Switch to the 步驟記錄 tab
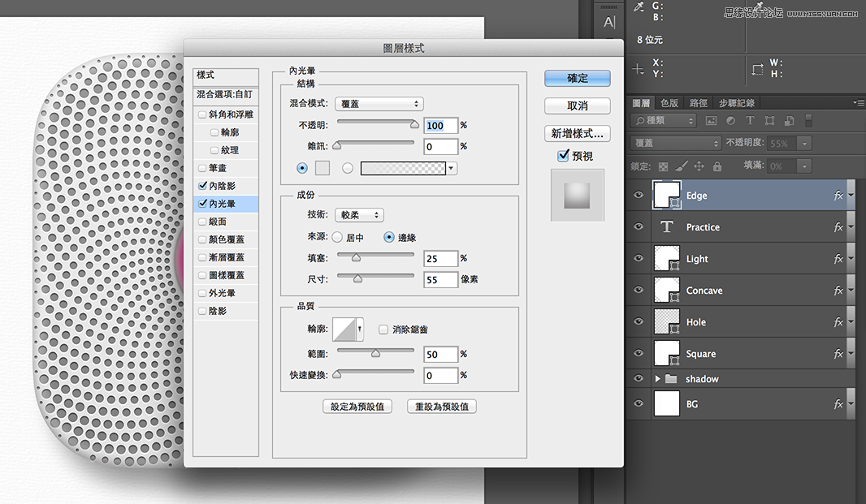 click(x=736, y=103)
